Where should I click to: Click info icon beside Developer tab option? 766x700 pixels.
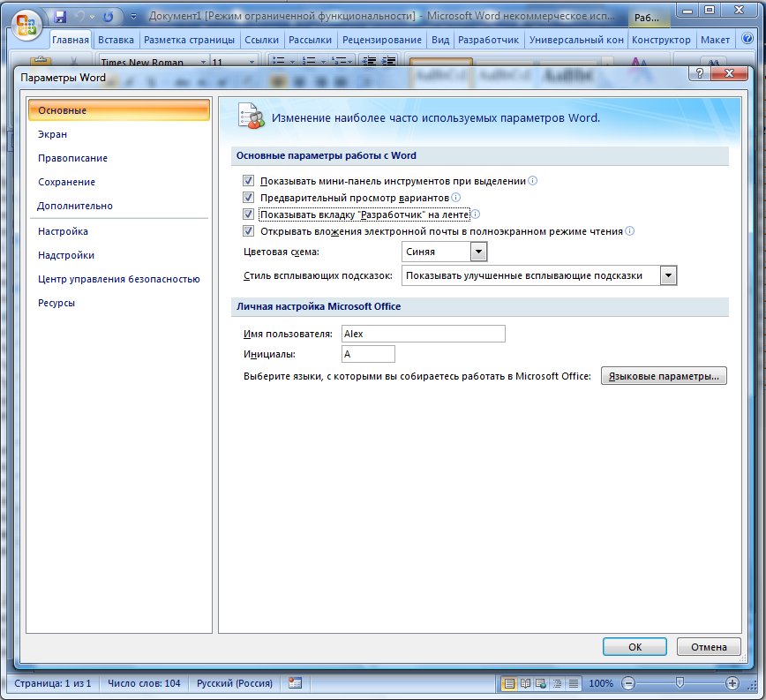click(x=476, y=214)
